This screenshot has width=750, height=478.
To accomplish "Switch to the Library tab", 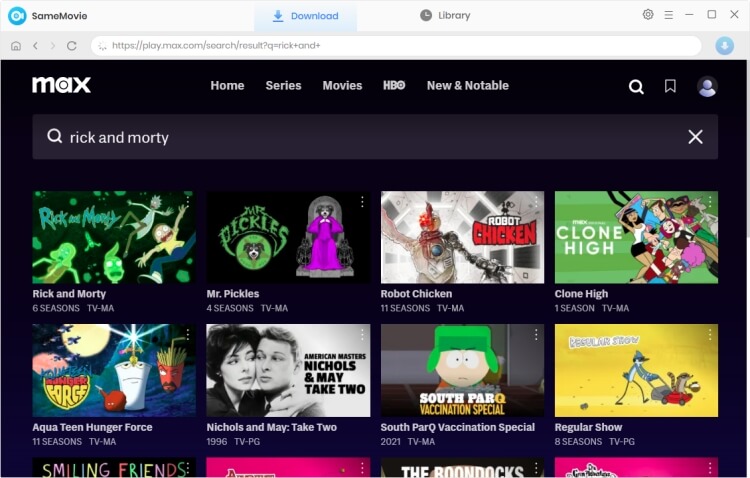I will [445, 15].
